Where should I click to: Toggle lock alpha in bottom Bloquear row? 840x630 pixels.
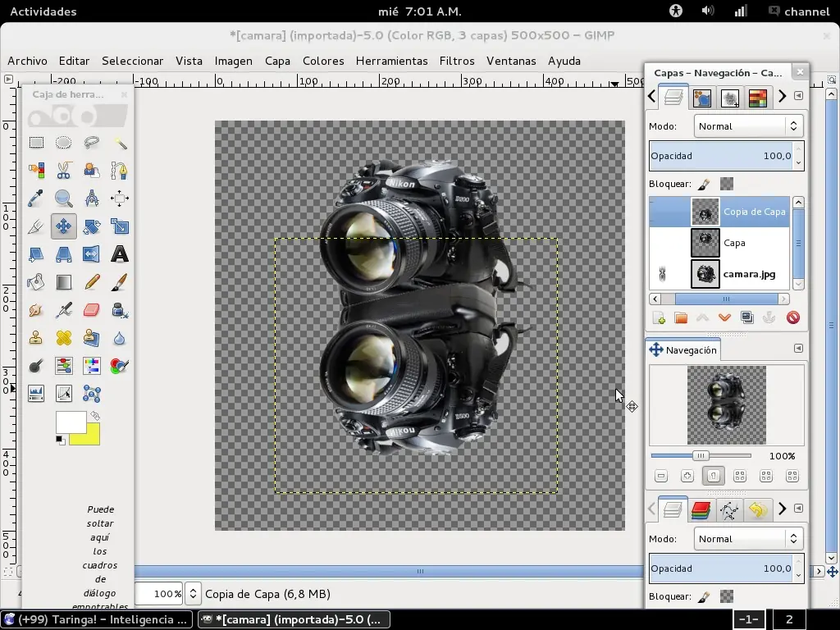[727, 596]
